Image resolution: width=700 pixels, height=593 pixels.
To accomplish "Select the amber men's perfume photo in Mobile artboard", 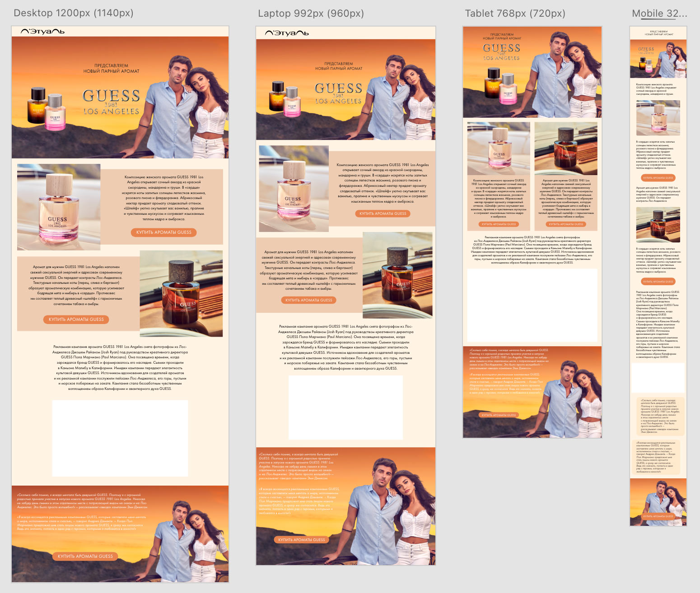I will [x=658, y=225].
